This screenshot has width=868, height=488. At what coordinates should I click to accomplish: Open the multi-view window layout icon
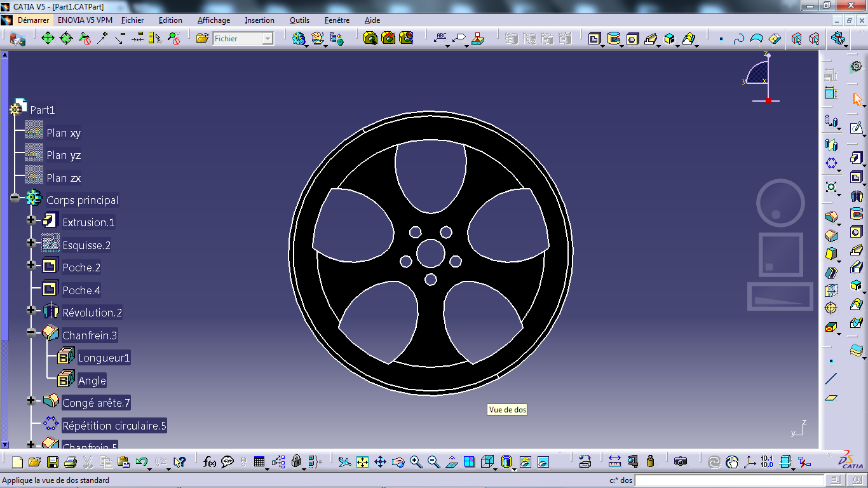pos(470,462)
